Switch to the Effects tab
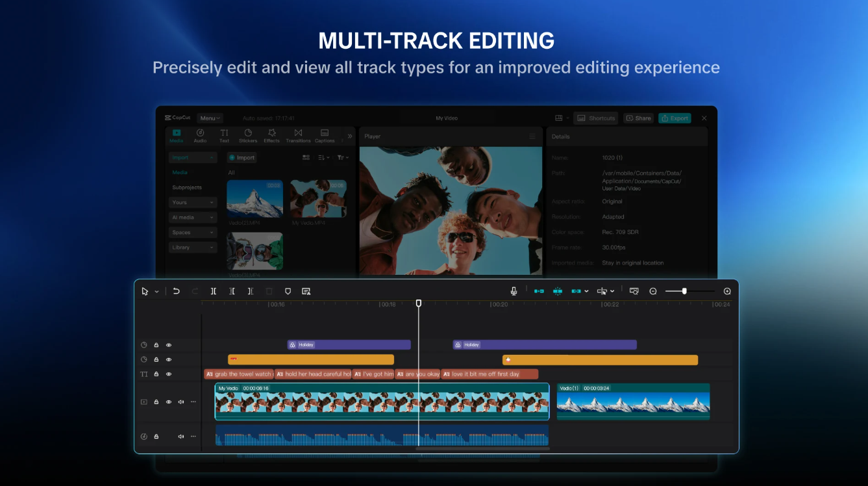Screen dimensions: 868x486 tap(271, 135)
